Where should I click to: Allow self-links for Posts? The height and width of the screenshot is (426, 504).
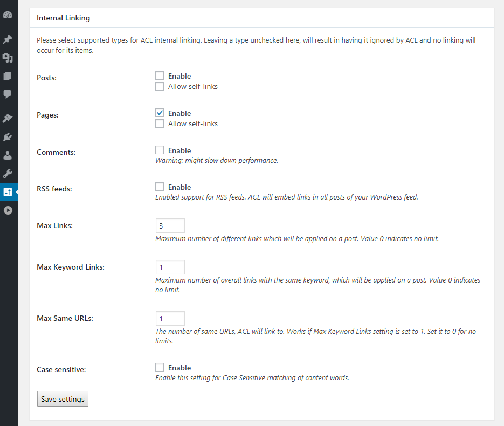[x=160, y=86]
